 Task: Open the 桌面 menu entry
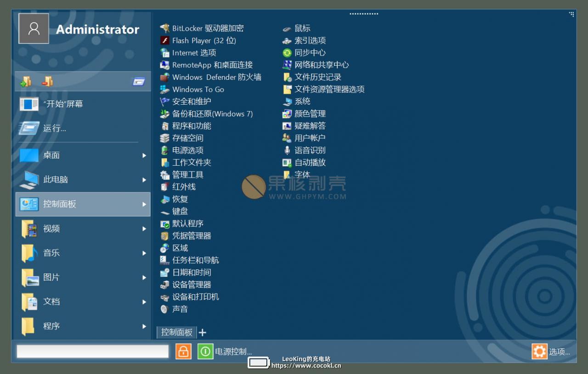83,156
